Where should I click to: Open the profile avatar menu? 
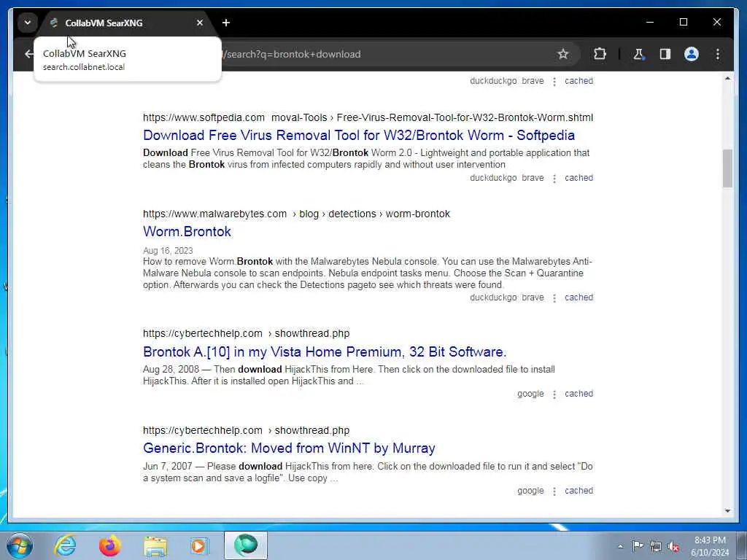coord(692,54)
